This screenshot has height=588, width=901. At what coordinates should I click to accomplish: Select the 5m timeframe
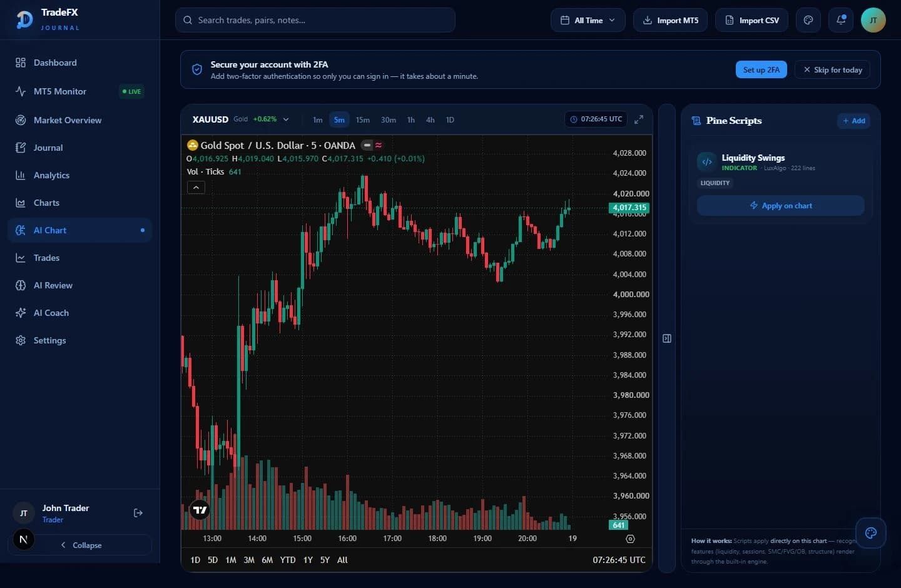click(x=339, y=119)
